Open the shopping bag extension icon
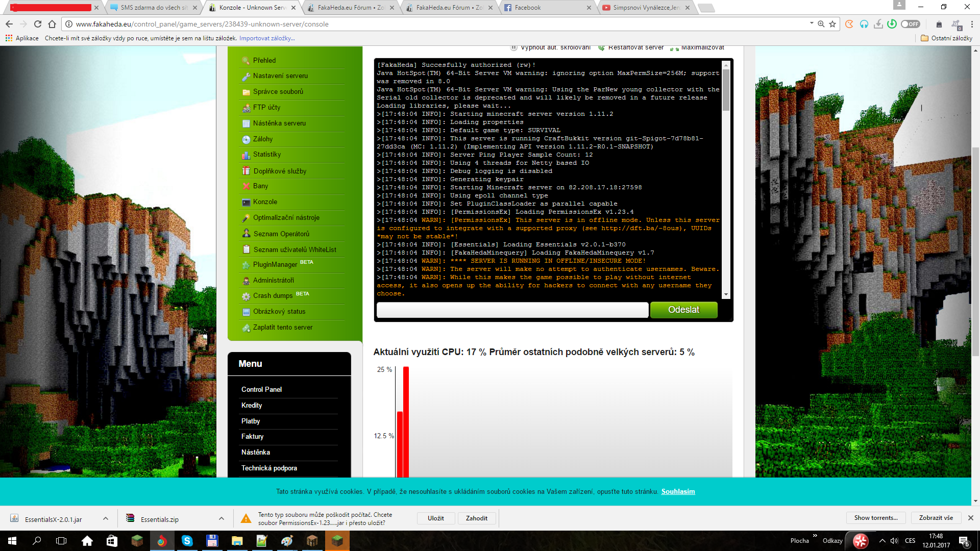Image resolution: width=980 pixels, height=551 pixels. click(939, 24)
